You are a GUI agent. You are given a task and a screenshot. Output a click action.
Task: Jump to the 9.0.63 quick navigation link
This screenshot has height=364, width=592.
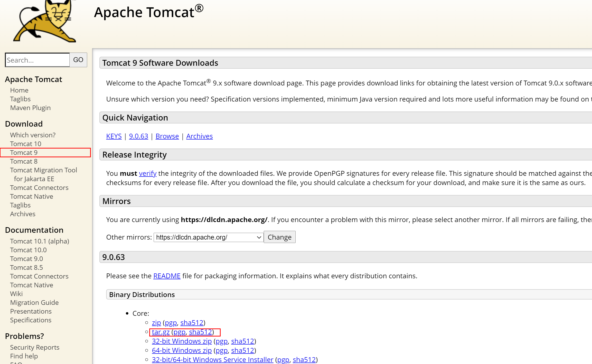[x=138, y=136]
